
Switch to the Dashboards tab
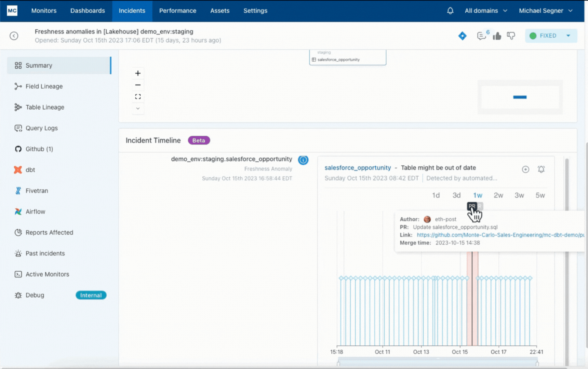[88, 11]
